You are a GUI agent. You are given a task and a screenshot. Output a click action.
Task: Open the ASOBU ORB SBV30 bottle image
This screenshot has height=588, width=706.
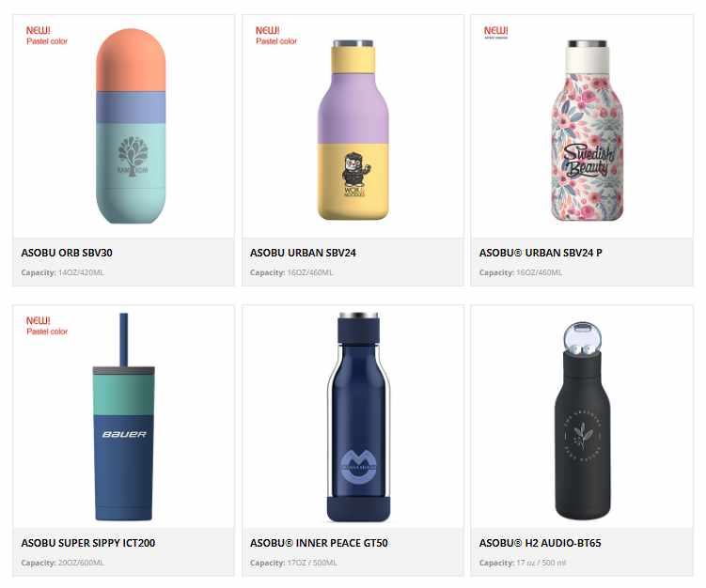[131, 126]
